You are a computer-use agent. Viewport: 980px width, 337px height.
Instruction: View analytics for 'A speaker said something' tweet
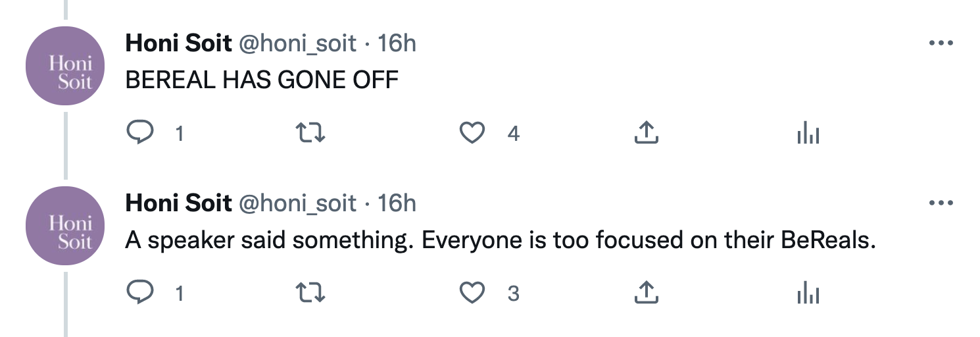[x=808, y=294]
